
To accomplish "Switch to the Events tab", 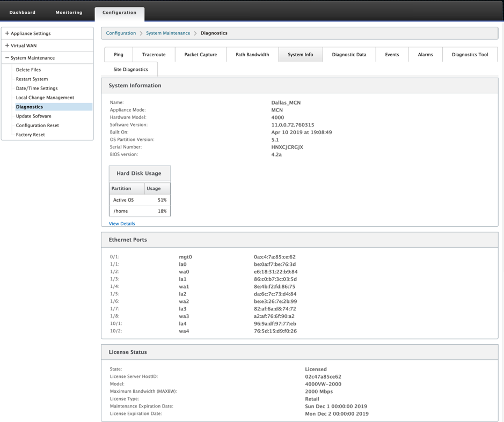I will pos(392,55).
